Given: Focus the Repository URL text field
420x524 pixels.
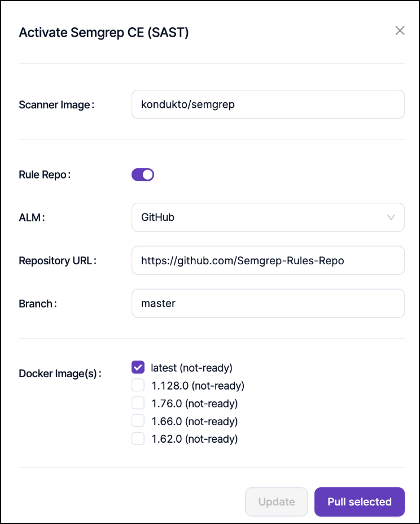Looking at the screenshot, I should point(268,260).
